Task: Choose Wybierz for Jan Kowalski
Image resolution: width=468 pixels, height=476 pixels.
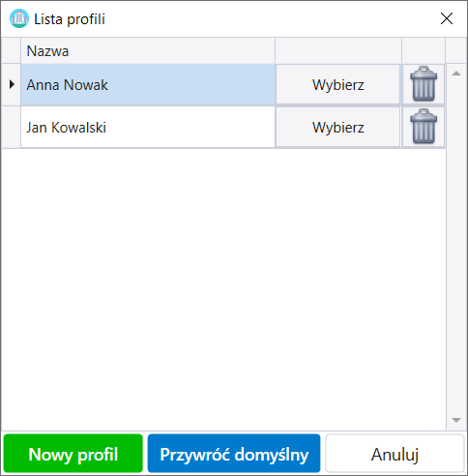Action: pos(337,127)
